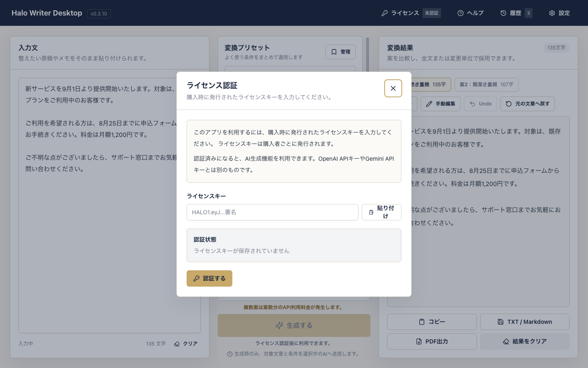Click the Undo button
Screen dimensions: 588x368
coord(480,104)
